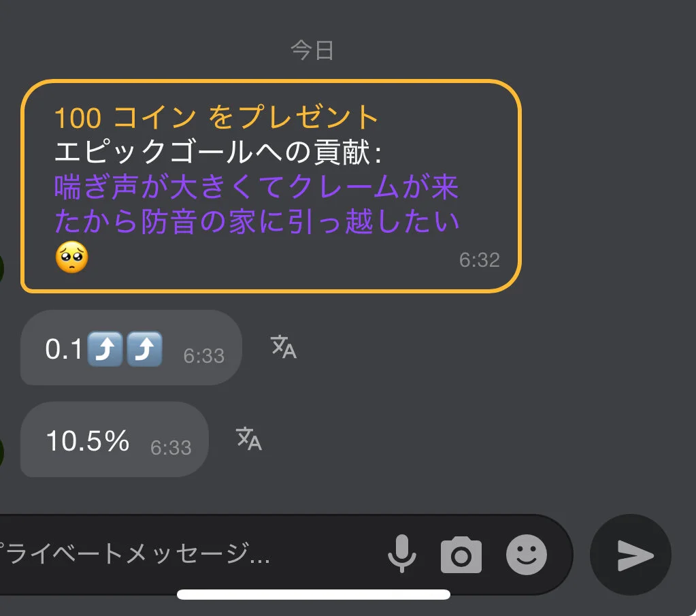The height and width of the screenshot is (616, 696).
Task: Tap the sender avatar beside the 10.5% message
Action: [x=2, y=452]
